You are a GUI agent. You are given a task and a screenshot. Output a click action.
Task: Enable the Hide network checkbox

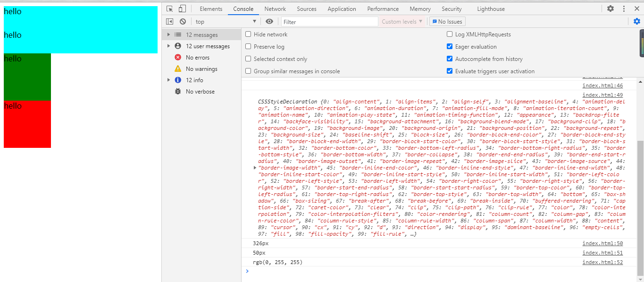click(x=248, y=34)
